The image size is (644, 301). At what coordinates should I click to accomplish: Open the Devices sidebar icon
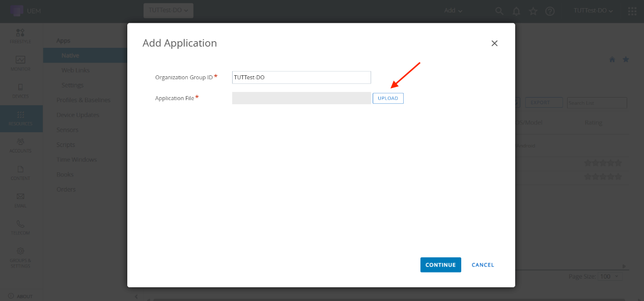tap(20, 91)
